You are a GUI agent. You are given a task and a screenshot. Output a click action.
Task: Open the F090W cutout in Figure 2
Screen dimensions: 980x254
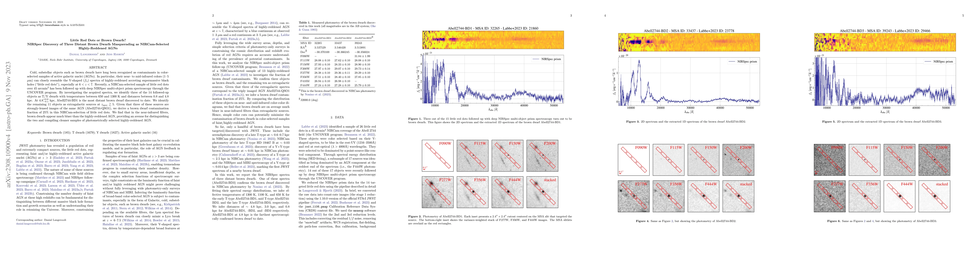[x=437, y=155]
